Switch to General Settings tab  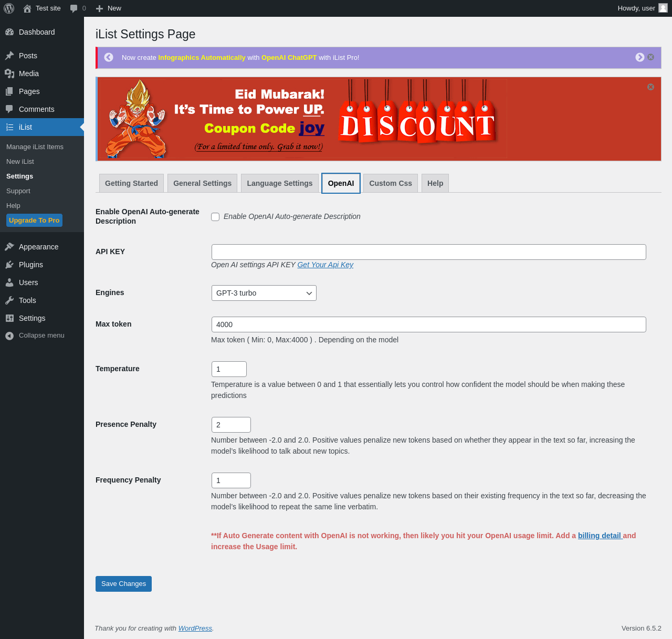click(x=202, y=183)
